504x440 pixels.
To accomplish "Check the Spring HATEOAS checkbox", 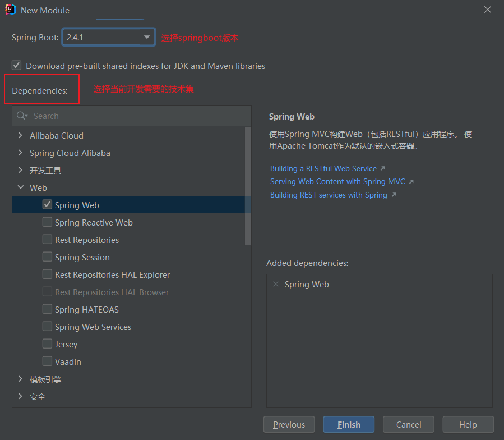I will pyautogui.click(x=47, y=309).
